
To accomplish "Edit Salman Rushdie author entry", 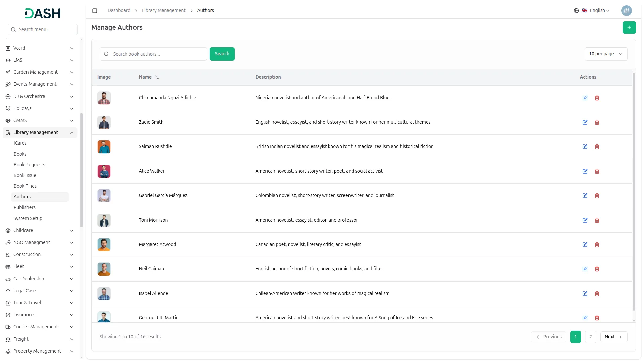I will click(x=585, y=147).
